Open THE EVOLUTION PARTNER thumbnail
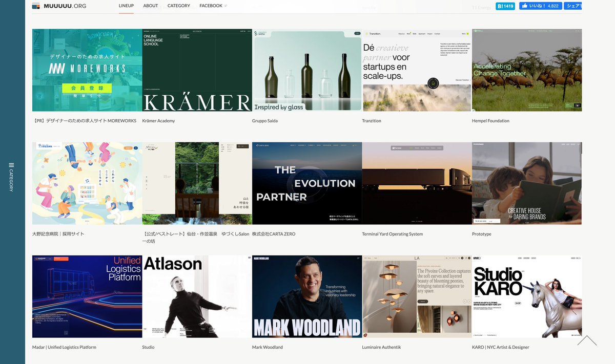Screen dimensions: 615x364 point(307,183)
